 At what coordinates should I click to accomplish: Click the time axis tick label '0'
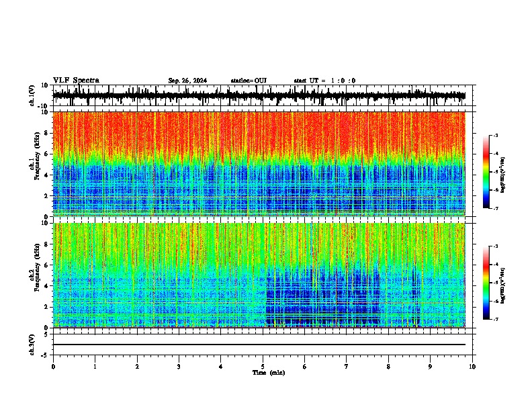pos(53,367)
